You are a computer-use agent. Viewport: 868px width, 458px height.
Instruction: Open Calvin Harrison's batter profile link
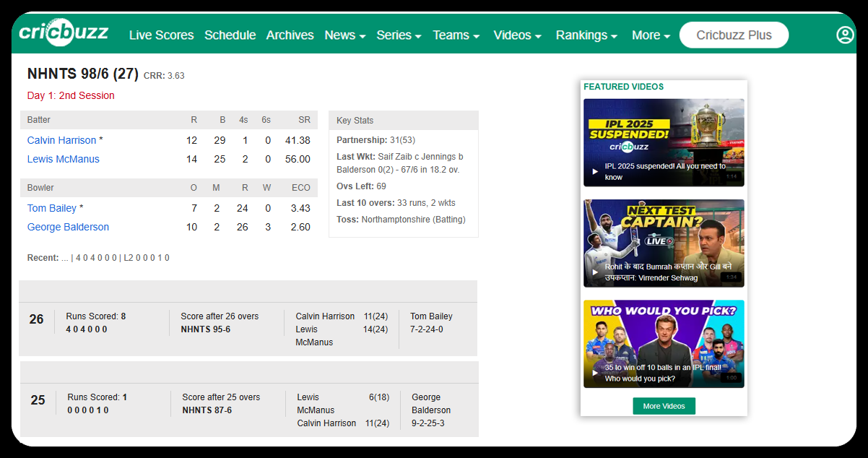click(61, 140)
